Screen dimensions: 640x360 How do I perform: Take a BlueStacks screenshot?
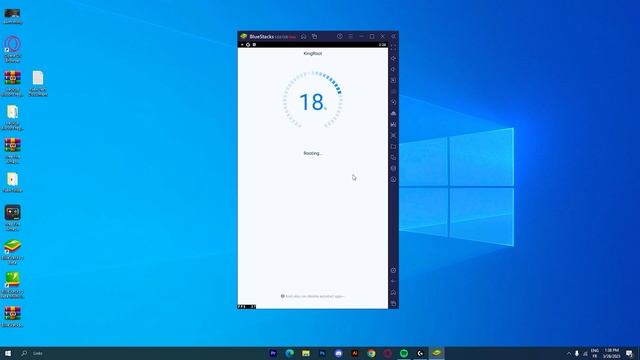click(x=393, y=135)
